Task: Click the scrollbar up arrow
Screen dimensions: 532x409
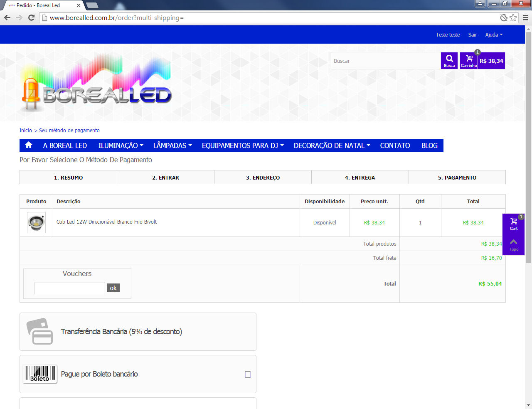Action: (528, 29)
